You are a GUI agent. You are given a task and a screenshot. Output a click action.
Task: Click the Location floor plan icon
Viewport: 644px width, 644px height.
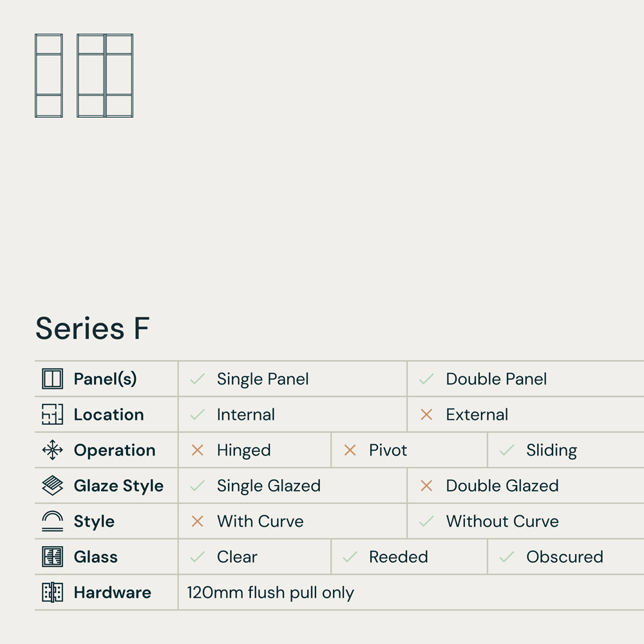[x=52, y=415]
